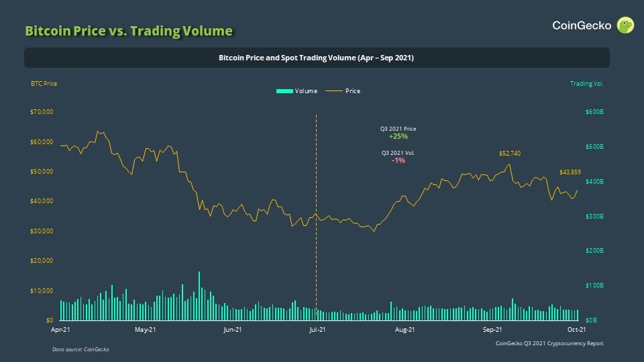Click the $52,740 peak price label
The image size is (644, 362).
pyautogui.click(x=510, y=154)
